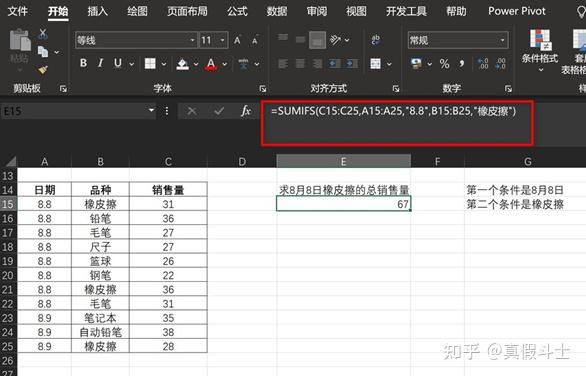Open the 文件 menu

click(x=18, y=11)
